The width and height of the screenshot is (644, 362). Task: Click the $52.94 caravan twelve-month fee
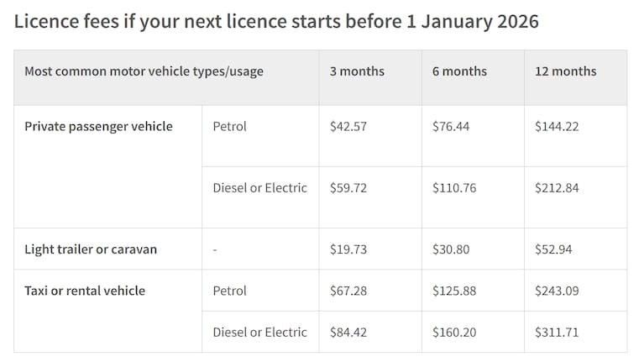[553, 249]
